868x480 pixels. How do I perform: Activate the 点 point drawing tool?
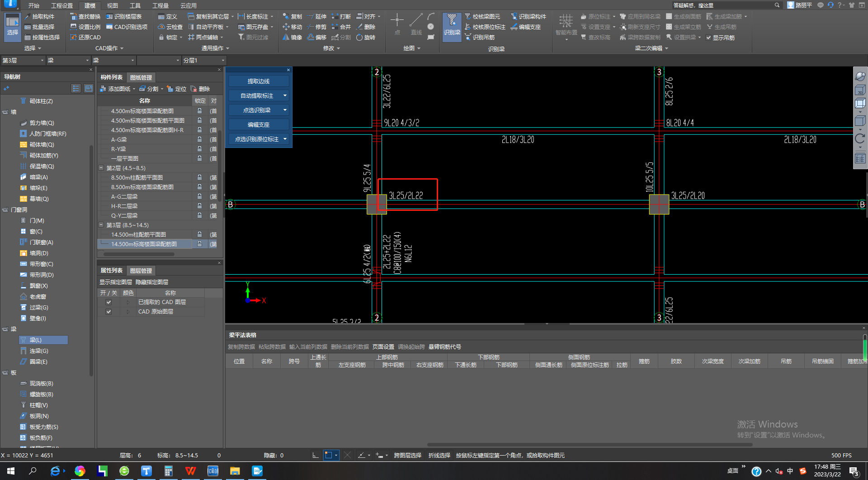pos(397,25)
